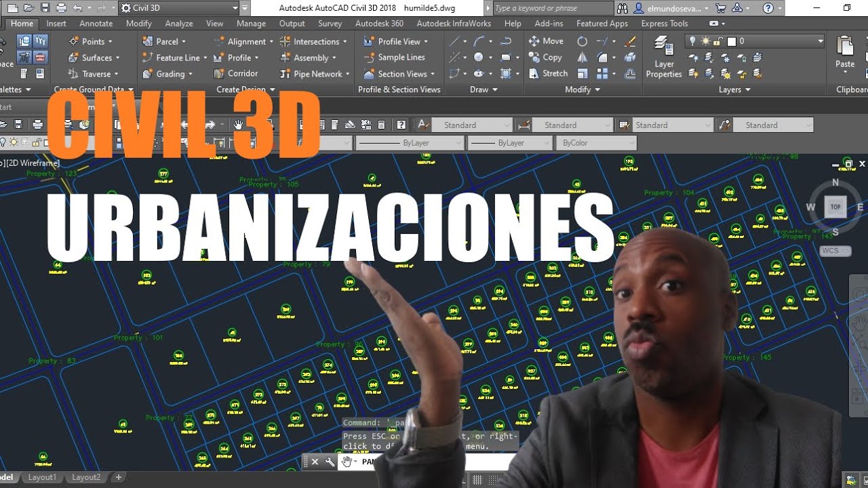Click the Corridor tool
The height and width of the screenshot is (488, 868).
click(x=235, y=73)
